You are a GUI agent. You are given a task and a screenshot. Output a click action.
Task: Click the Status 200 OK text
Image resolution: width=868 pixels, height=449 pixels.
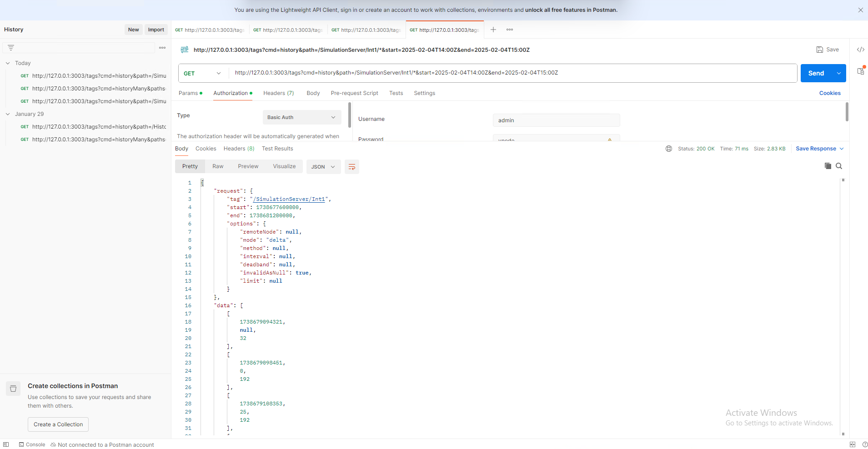pyautogui.click(x=696, y=149)
